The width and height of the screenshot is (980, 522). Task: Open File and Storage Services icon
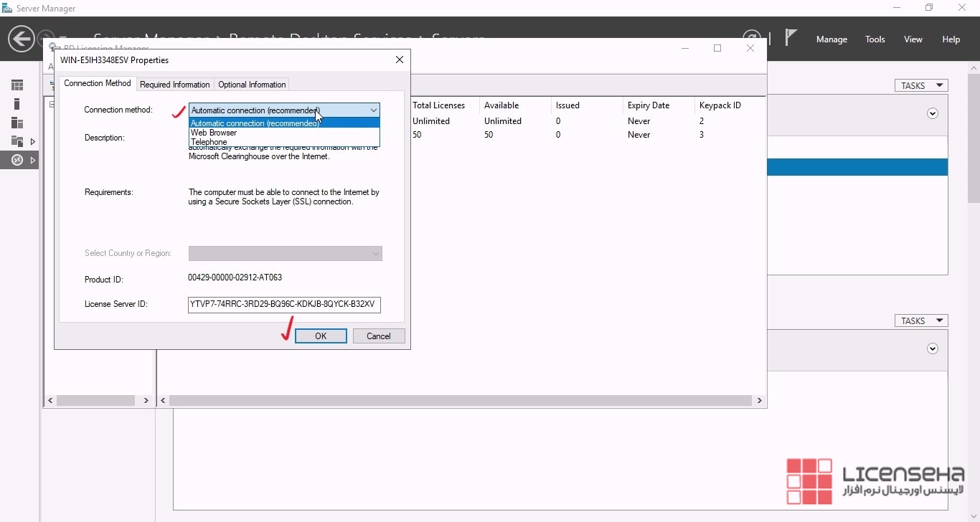pyautogui.click(x=17, y=141)
